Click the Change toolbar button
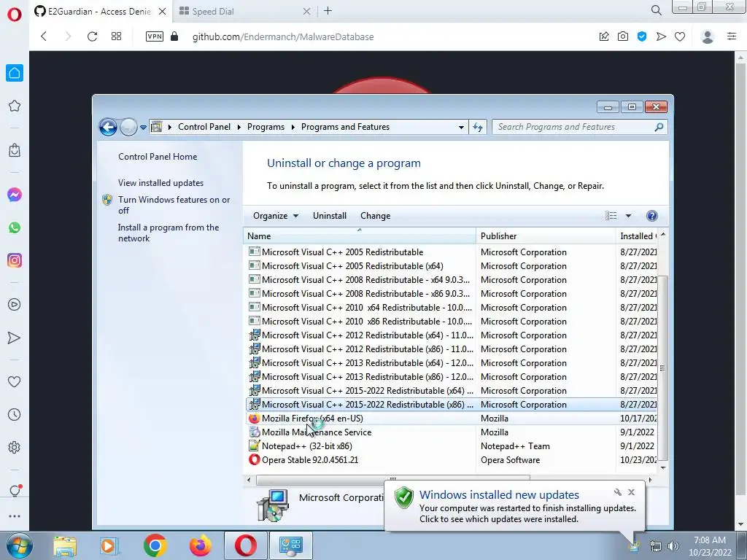 (x=376, y=216)
